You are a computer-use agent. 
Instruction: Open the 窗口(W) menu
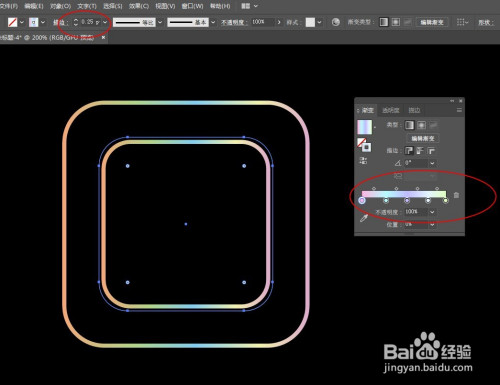[192, 6]
